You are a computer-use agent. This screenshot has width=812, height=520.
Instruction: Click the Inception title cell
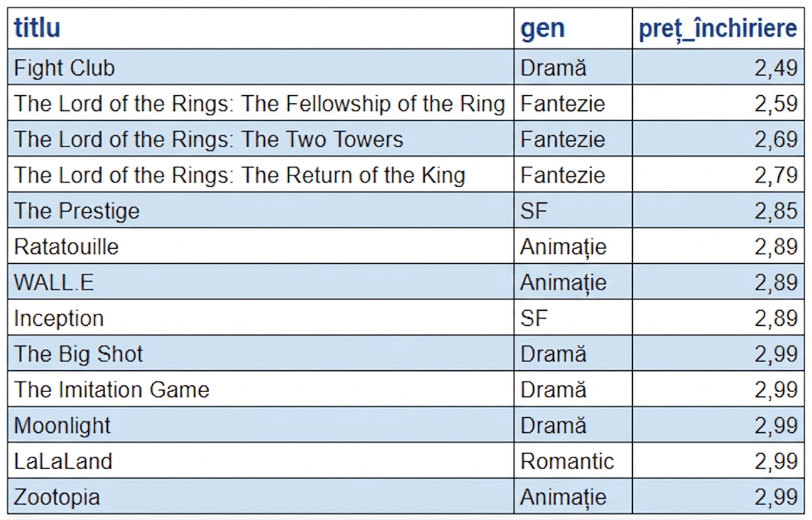(x=261, y=317)
